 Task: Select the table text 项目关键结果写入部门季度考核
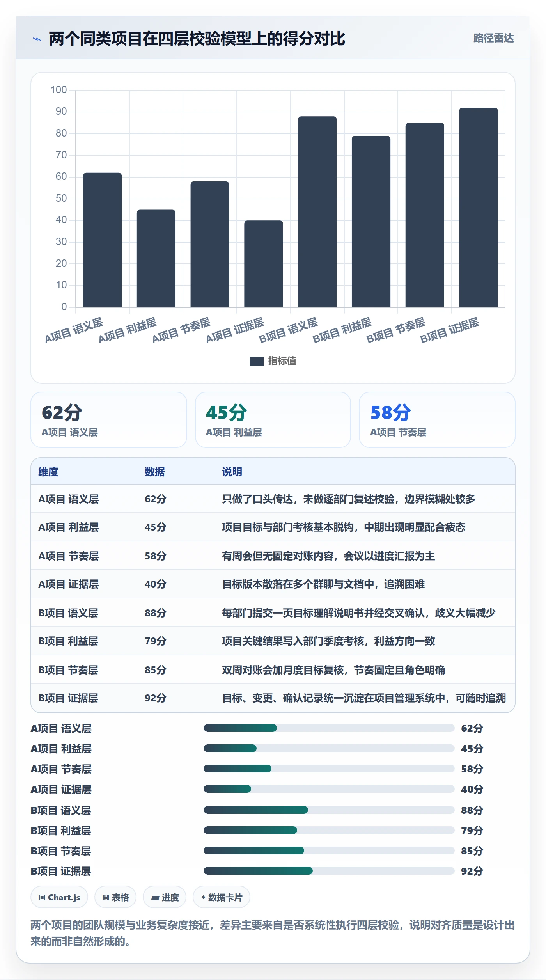(x=293, y=641)
